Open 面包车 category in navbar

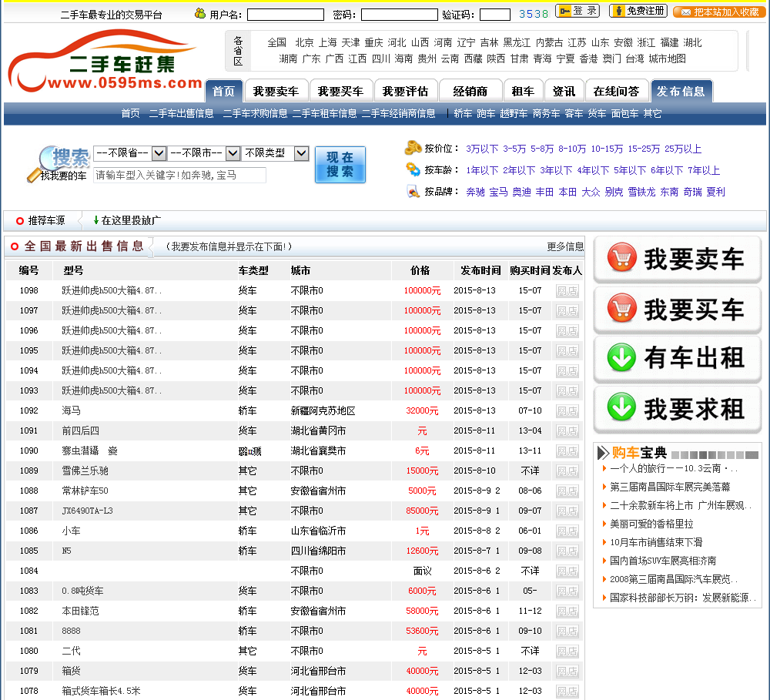pyautogui.click(x=624, y=114)
